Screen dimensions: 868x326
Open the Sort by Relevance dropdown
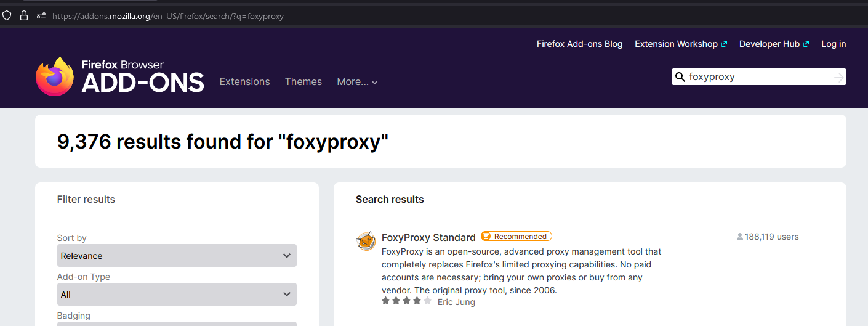coord(177,256)
